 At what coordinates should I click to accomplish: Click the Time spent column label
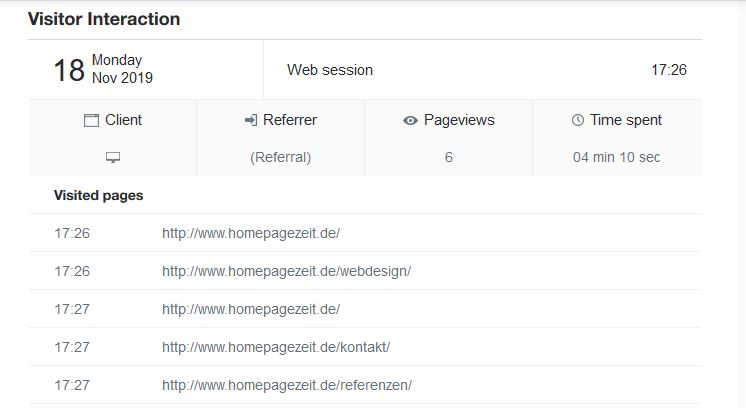[626, 120]
